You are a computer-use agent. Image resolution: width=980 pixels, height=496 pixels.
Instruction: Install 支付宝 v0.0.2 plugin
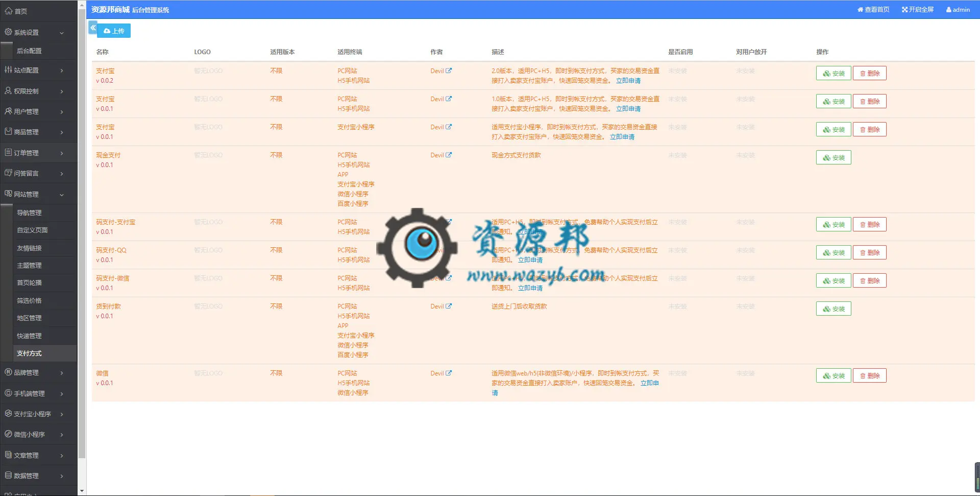coord(834,73)
